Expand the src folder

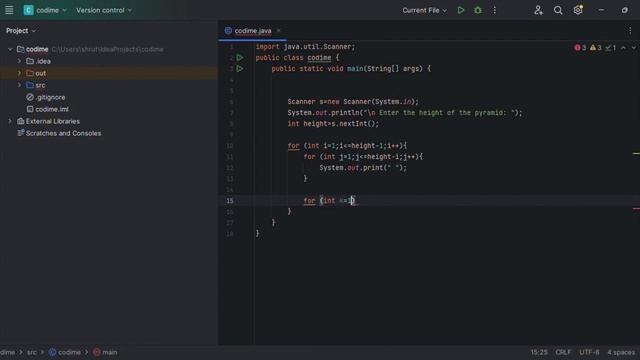tap(19, 85)
